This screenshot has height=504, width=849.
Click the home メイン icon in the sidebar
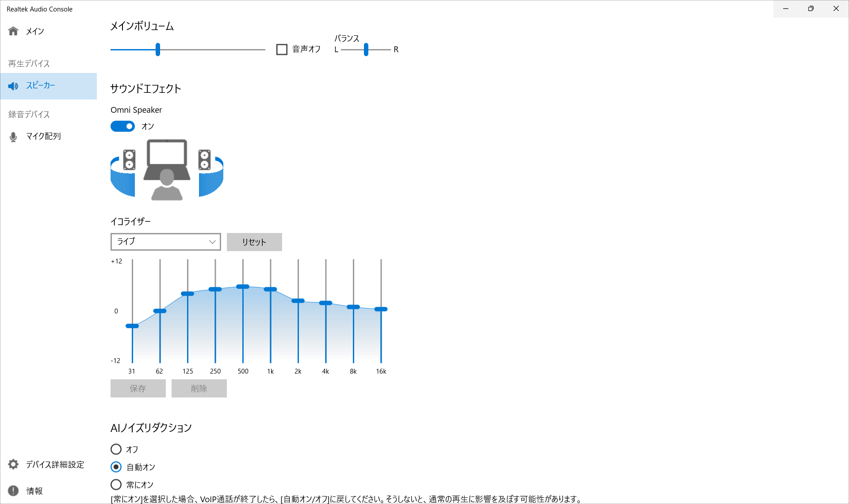[13, 31]
